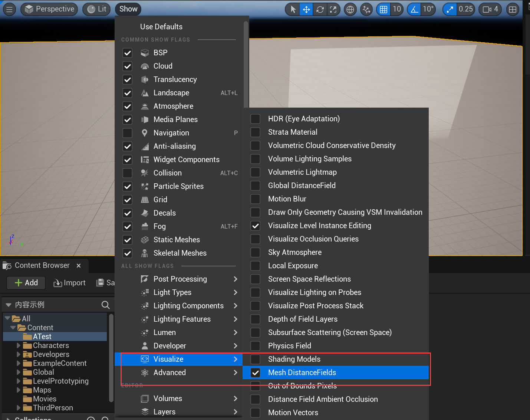The image size is (530, 420).
Task: Open the Advanced submenu
Action: click(x=179, y=373)
